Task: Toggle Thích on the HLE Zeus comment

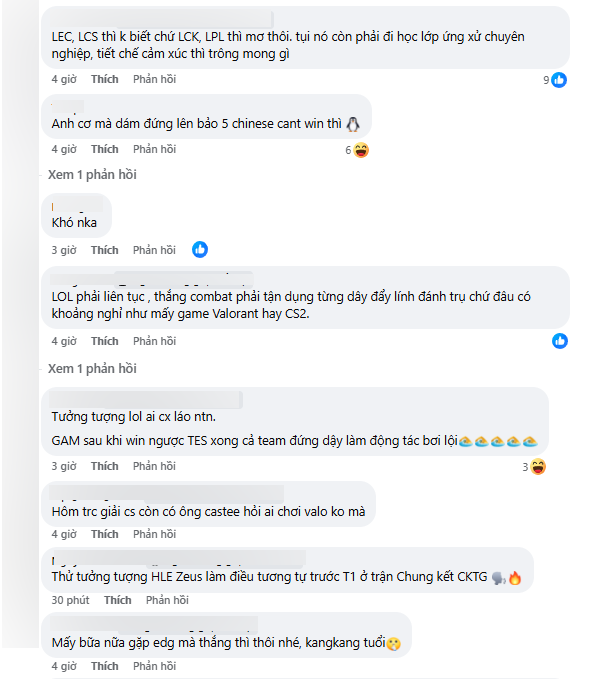Action: (117, 600)
